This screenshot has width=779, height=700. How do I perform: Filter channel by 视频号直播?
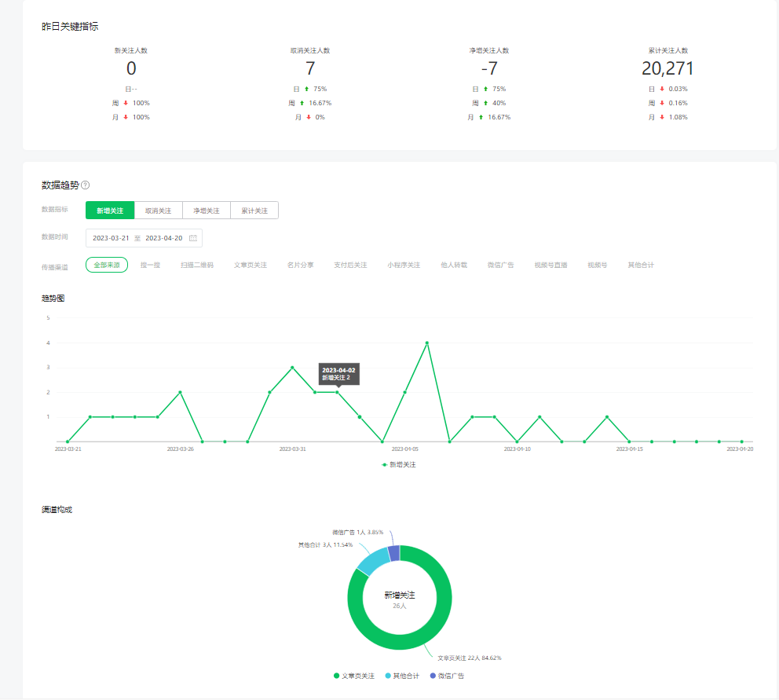(550, 266)
